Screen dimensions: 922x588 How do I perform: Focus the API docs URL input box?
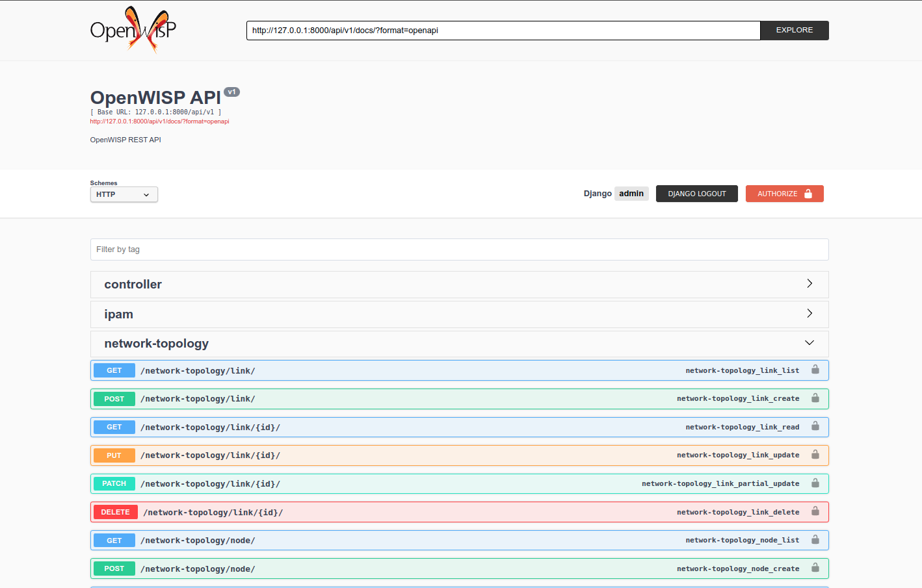click(x=503, y=31)
